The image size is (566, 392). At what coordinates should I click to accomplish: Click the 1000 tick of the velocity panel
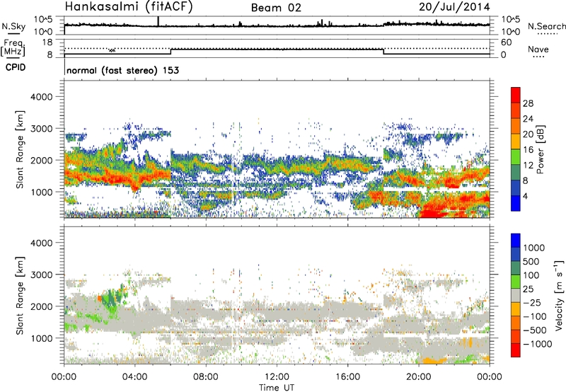(x=41, y=338)
